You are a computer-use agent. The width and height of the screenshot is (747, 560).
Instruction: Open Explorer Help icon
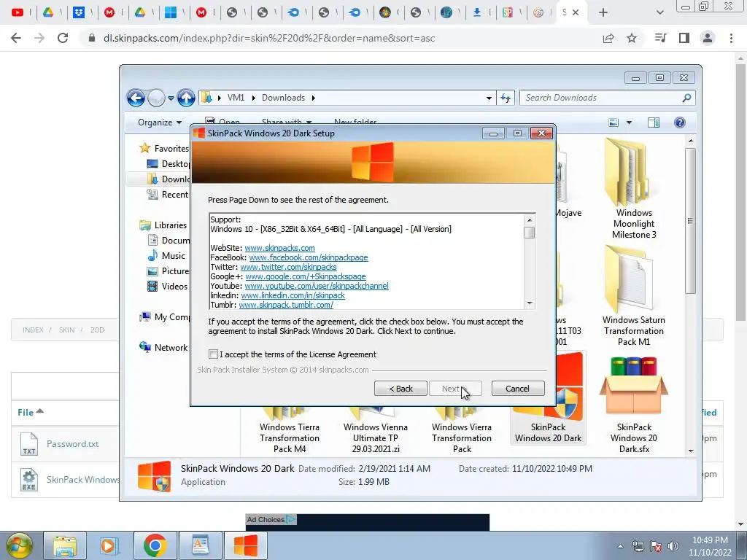pos(680,122)
